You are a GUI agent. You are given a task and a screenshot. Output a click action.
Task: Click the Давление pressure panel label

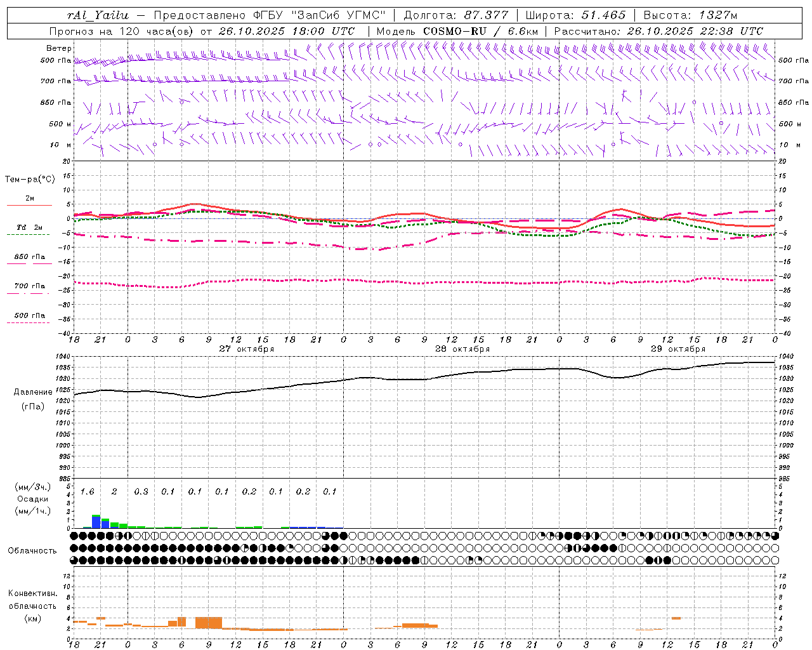33,392
